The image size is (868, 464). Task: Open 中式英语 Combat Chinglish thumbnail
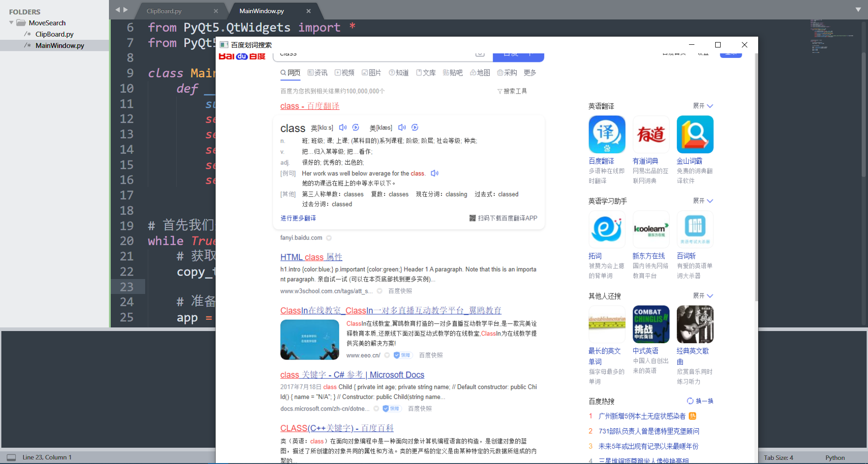click(x=651, y=324)
